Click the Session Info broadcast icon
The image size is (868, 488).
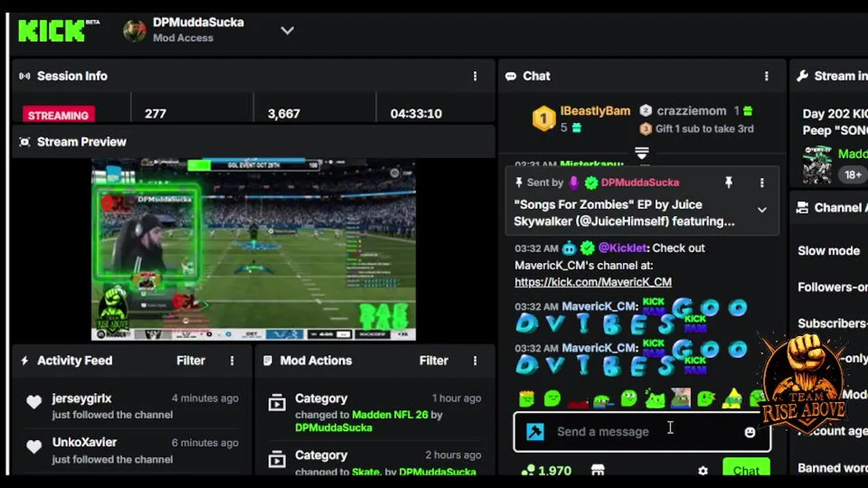click(25, 76)
